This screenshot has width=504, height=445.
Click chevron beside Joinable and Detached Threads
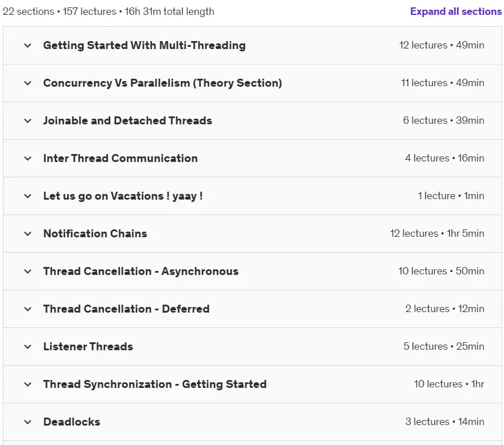pos(27,121)
